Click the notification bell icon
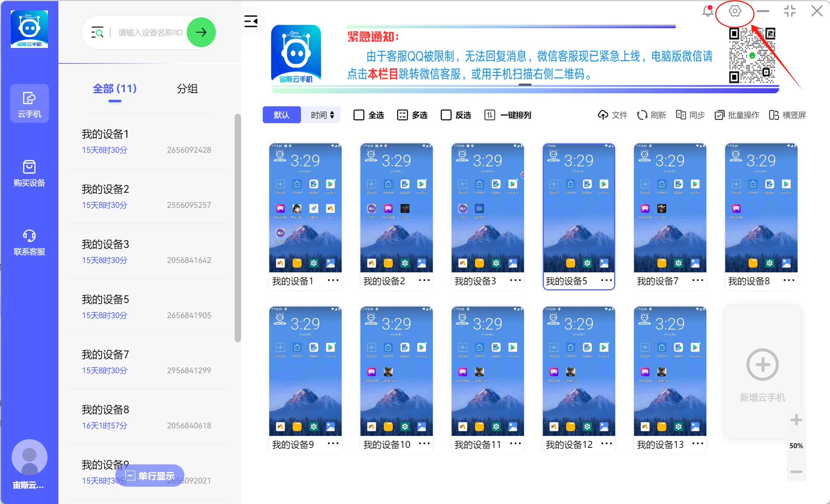 click(707, 11)
